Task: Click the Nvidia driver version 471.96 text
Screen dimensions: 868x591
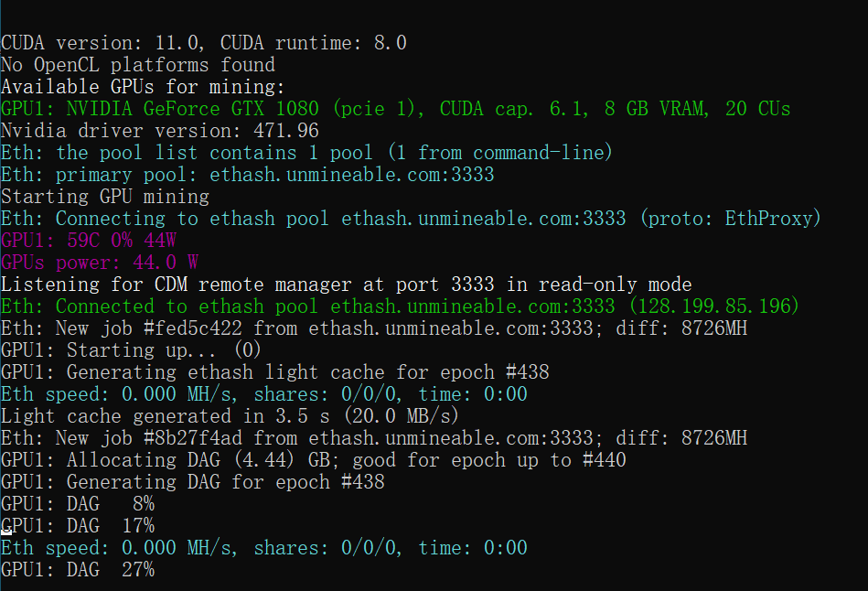Action: 159,131
